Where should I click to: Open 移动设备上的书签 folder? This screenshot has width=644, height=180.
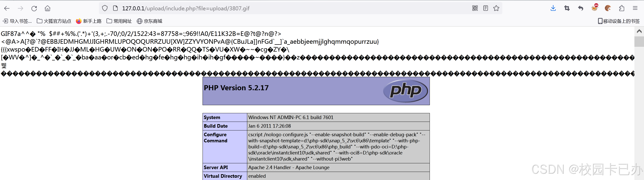coord(619,21)
